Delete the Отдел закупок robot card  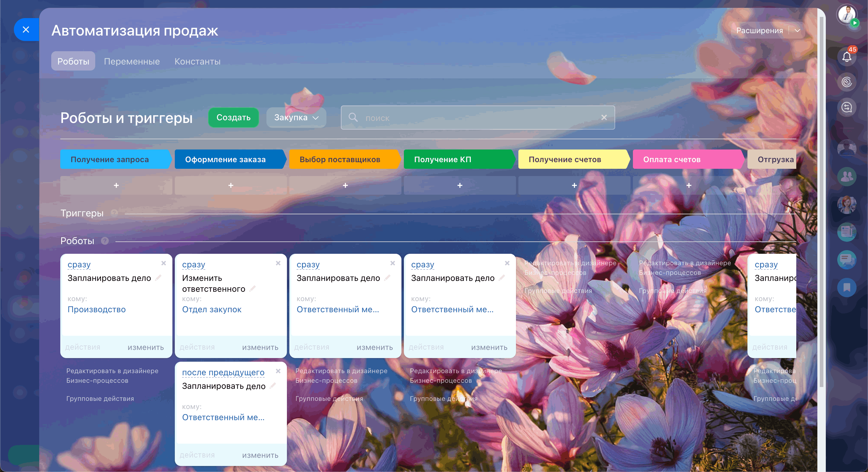[278, 263]
